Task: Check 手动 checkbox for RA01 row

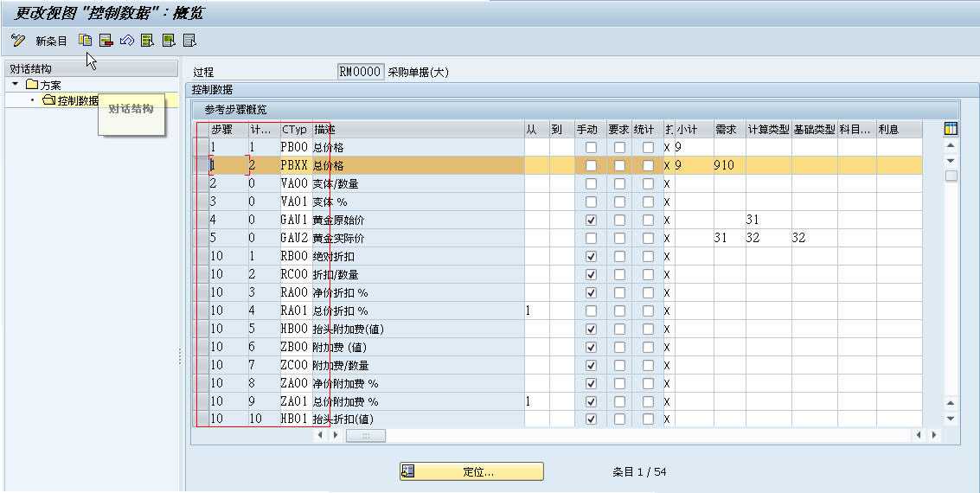Action: 591,311
